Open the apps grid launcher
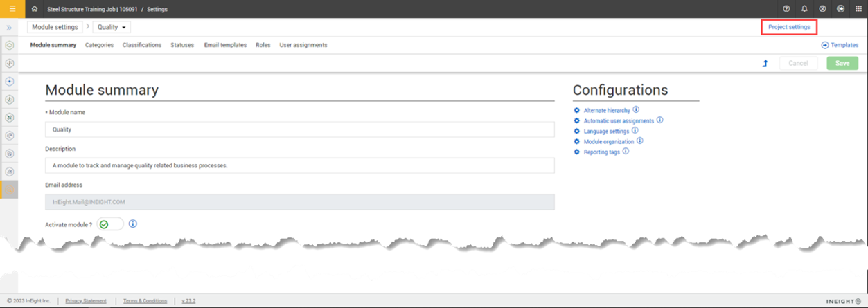The image size is (868, 308). pyautogui.click(x=858, y=9)
